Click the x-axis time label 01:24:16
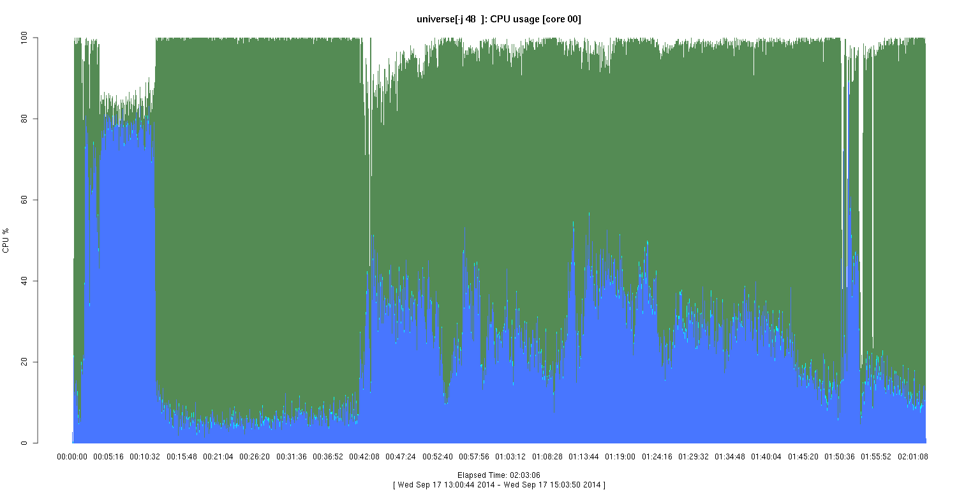This screenshot has height=490, width=980. 657,457
